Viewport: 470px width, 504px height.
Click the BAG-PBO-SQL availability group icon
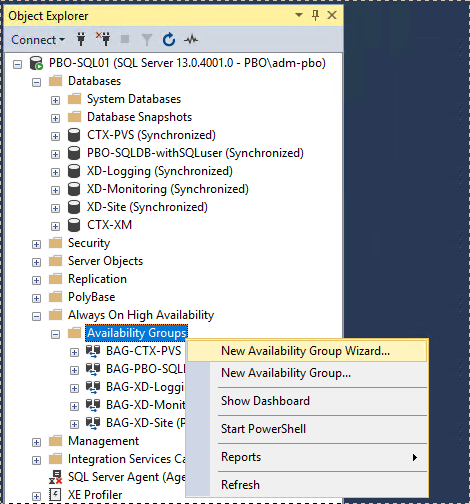pos(93,369)
